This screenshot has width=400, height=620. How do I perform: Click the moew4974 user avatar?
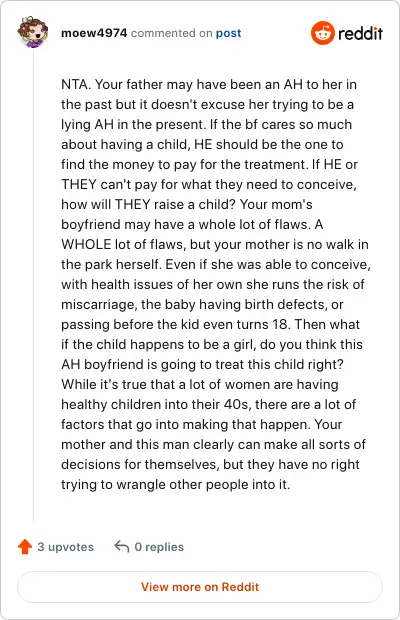33,32
